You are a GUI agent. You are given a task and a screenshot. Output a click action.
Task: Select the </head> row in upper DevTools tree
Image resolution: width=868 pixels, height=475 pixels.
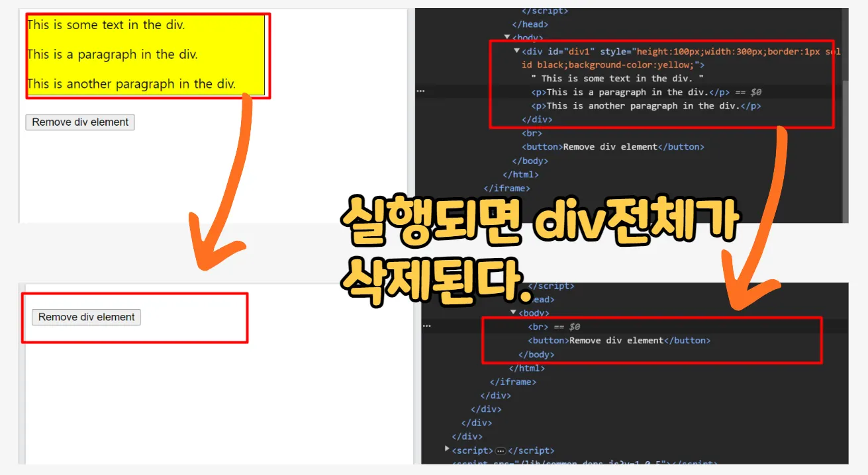pos(530,24)
